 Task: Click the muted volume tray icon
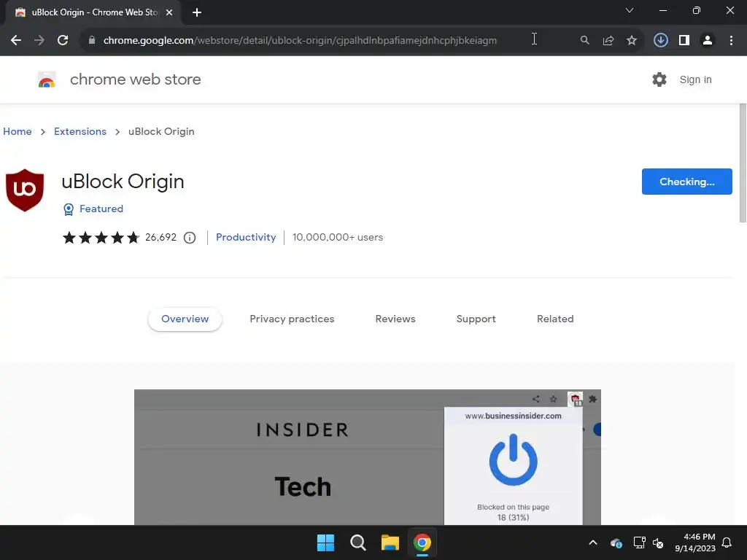click(x=659, y=542)
